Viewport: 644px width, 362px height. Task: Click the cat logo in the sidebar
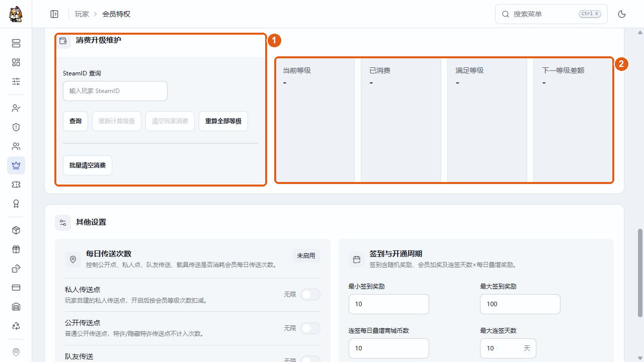[x=16, y=14]
